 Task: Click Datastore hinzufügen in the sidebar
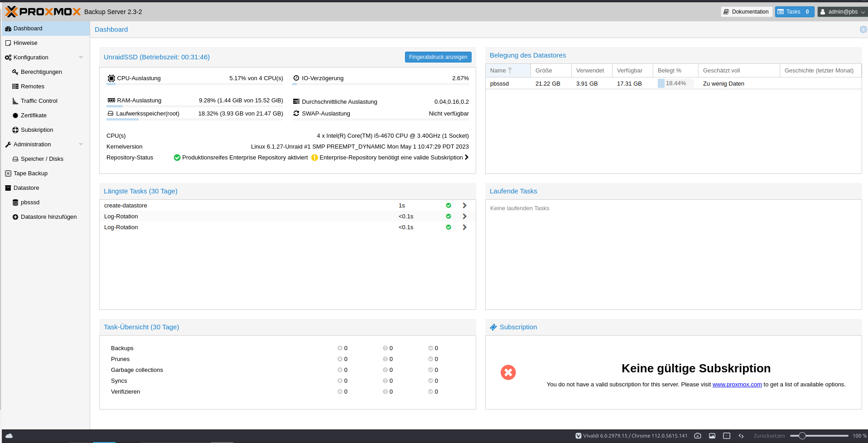coord(45,217)
